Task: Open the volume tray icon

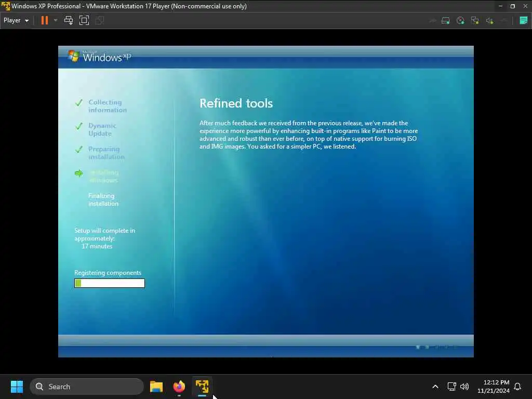Action: 464,387
